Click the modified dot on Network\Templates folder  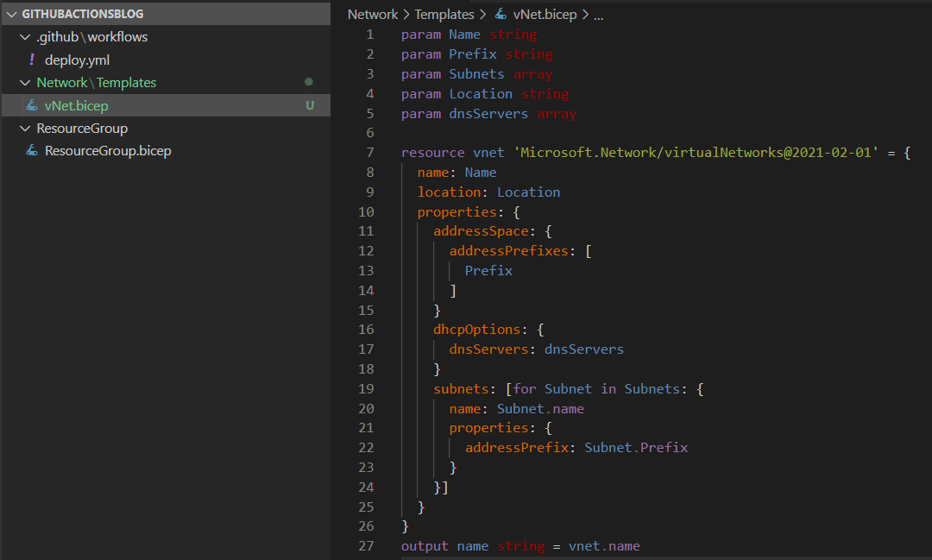308,82
